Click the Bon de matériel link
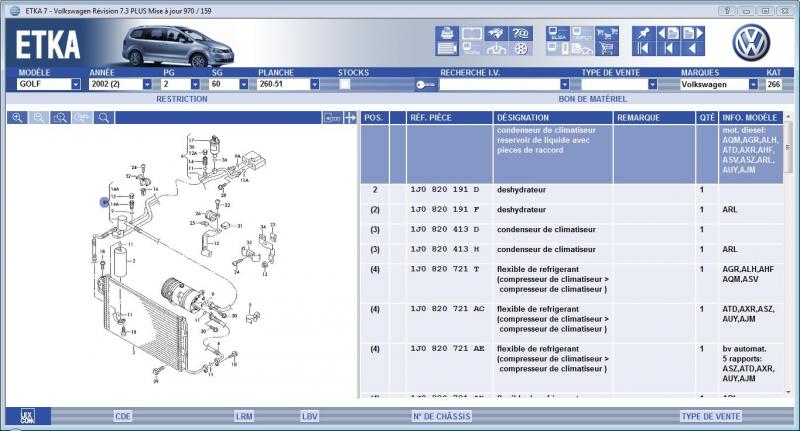Screen dimensions: 800x431 tap(592, 99)
